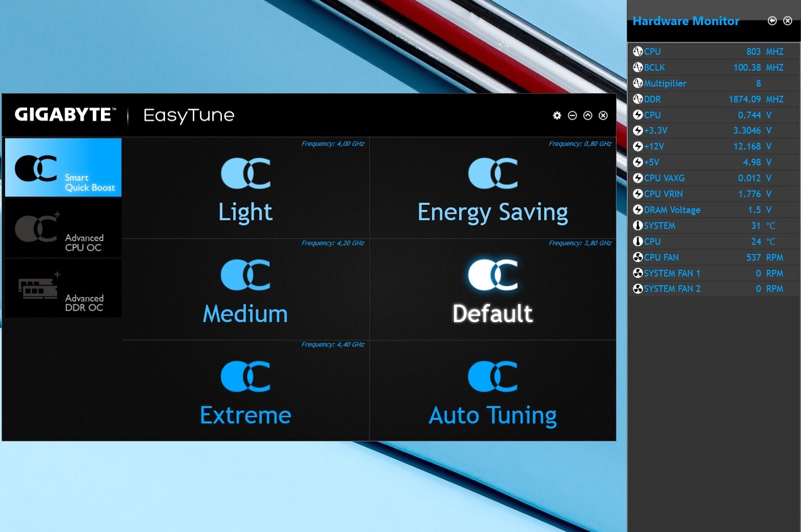Screen dimensions: 801x532
Task: Click the CPU FAN fan icon
Action: pos(637,258)
